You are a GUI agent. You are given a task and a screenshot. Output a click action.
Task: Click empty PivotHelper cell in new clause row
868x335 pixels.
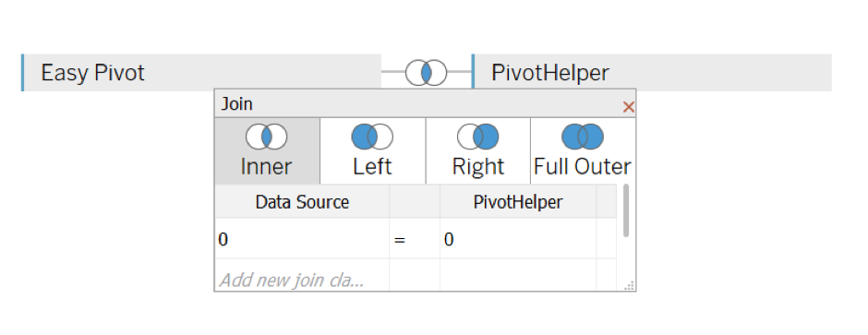pos(518,275)
